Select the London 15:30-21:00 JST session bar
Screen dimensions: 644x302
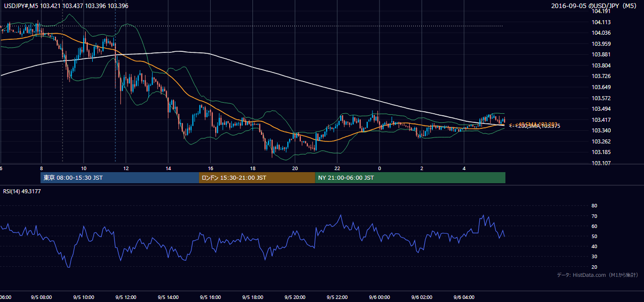pos(257,178)
